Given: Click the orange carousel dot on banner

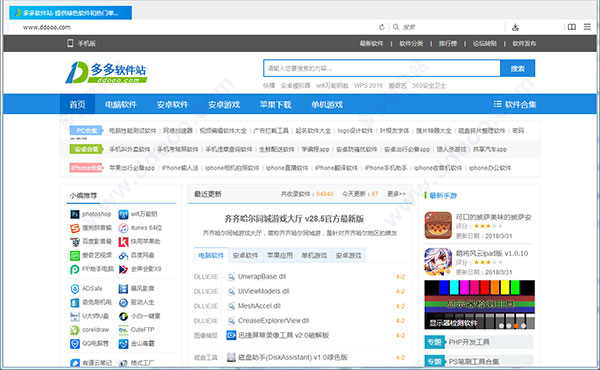Looking at the screenshot, I should [x=516, y=326].
